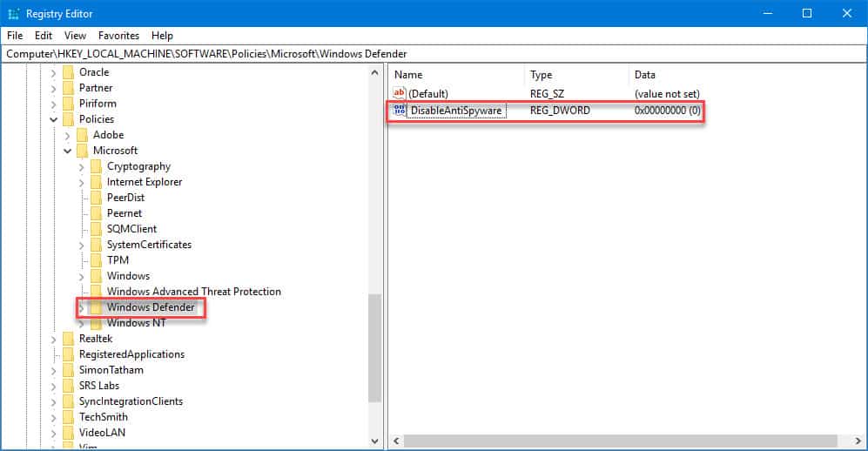Click the 0x00000000 (0) data cell

(x=668, y=111)
